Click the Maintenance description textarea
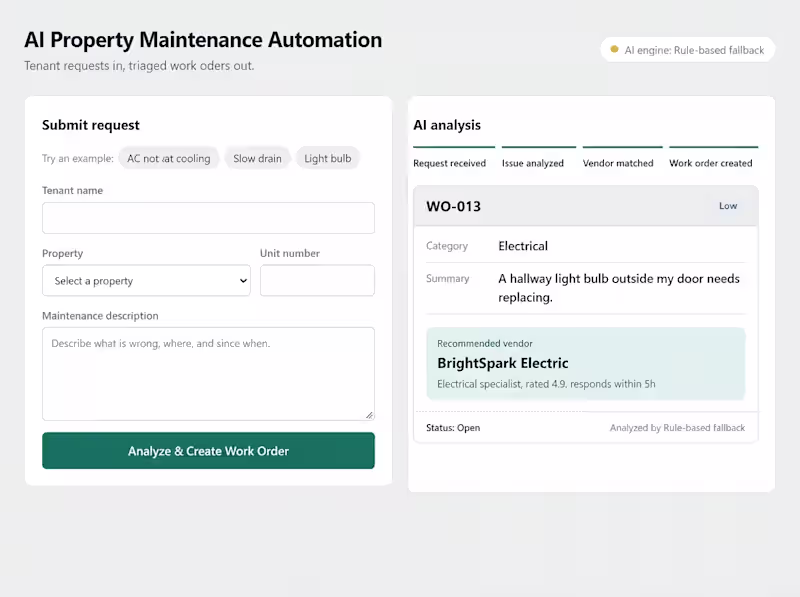 (208, 374)
